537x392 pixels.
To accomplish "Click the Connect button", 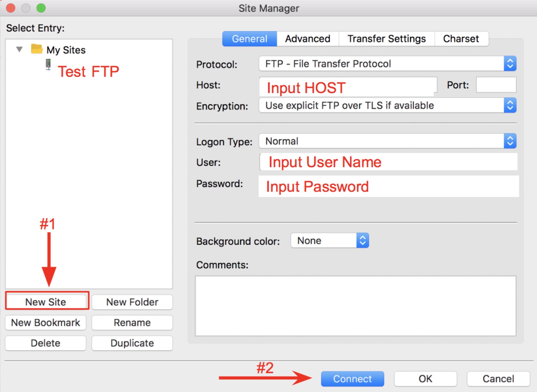I will (352, 379).
